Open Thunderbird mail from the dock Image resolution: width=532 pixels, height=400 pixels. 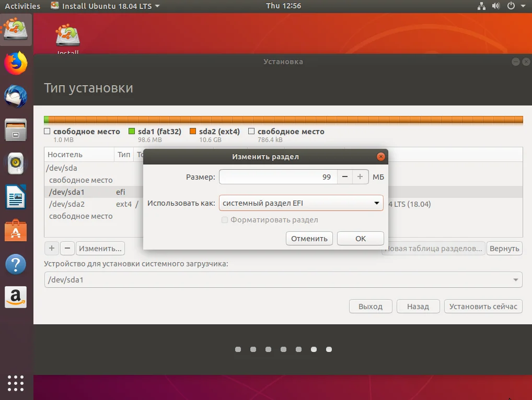16,97
